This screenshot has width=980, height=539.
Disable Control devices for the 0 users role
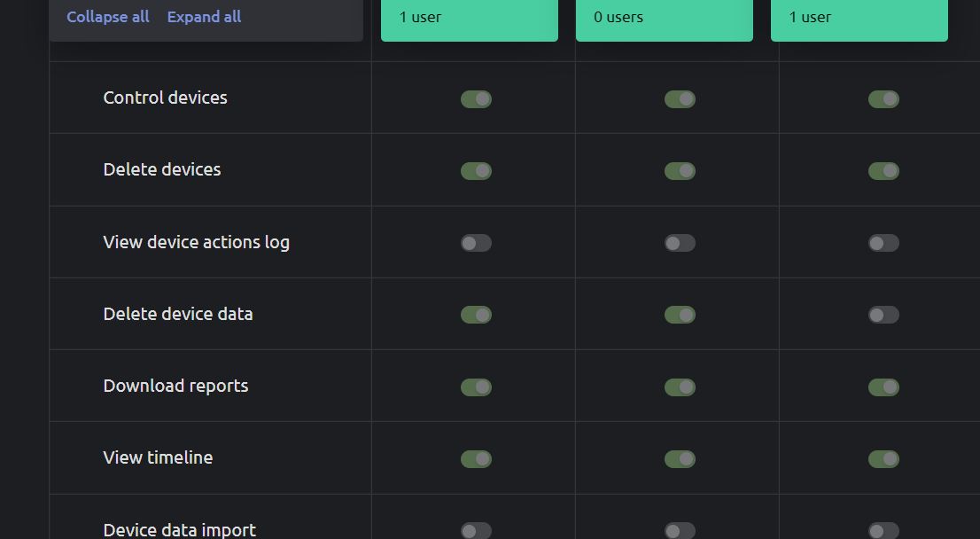680,99
